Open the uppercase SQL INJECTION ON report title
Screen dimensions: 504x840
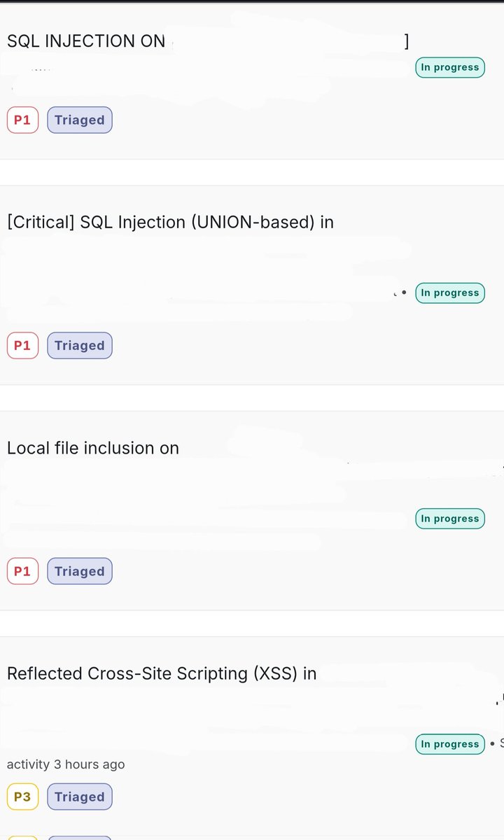pos(86,41)
